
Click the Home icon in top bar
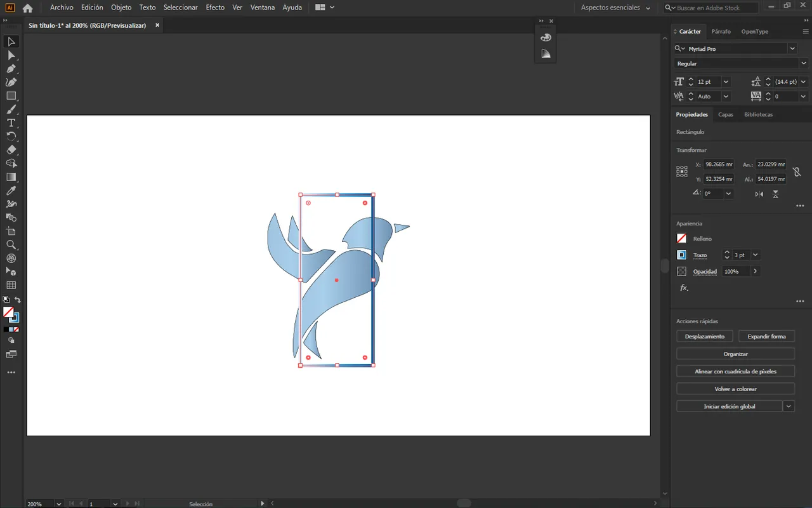(x=27, y=8)
